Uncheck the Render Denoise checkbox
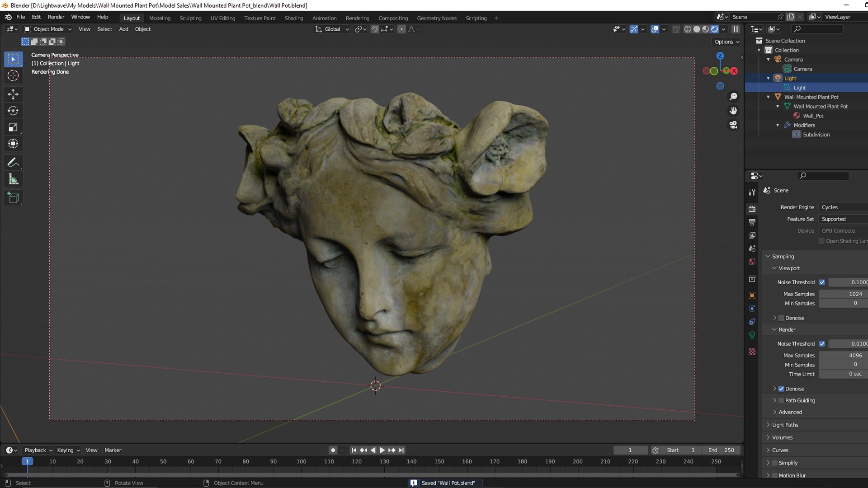 click(781, 389)
